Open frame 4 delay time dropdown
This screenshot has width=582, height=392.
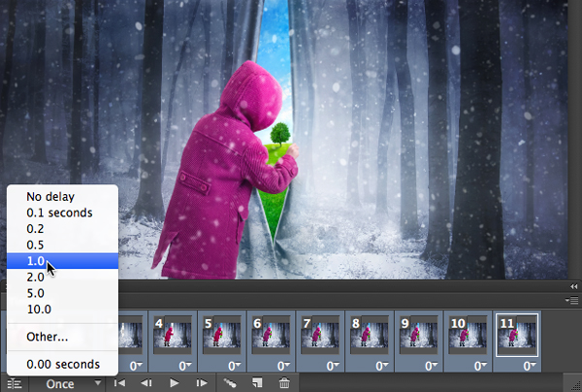[185, 366]
